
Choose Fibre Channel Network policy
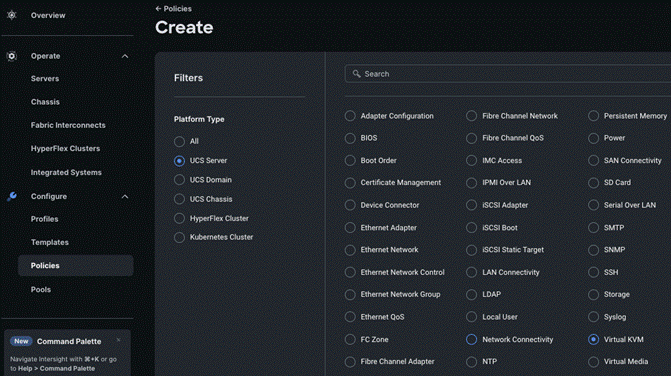pyautogui.click(x=472, y=116)
